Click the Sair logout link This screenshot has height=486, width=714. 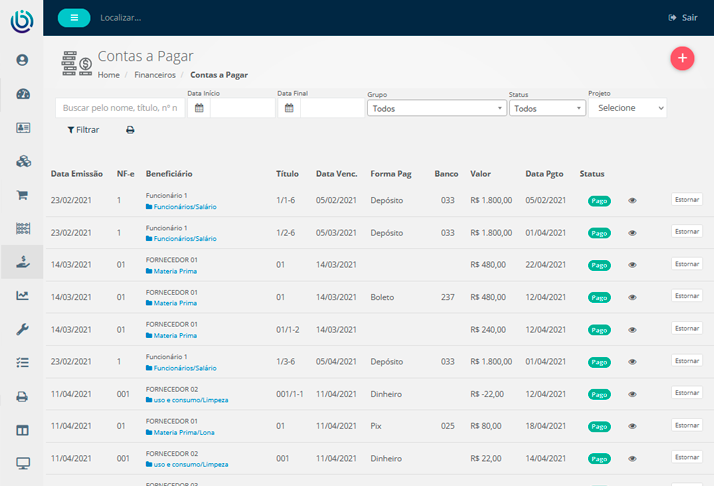coord(682,18)
